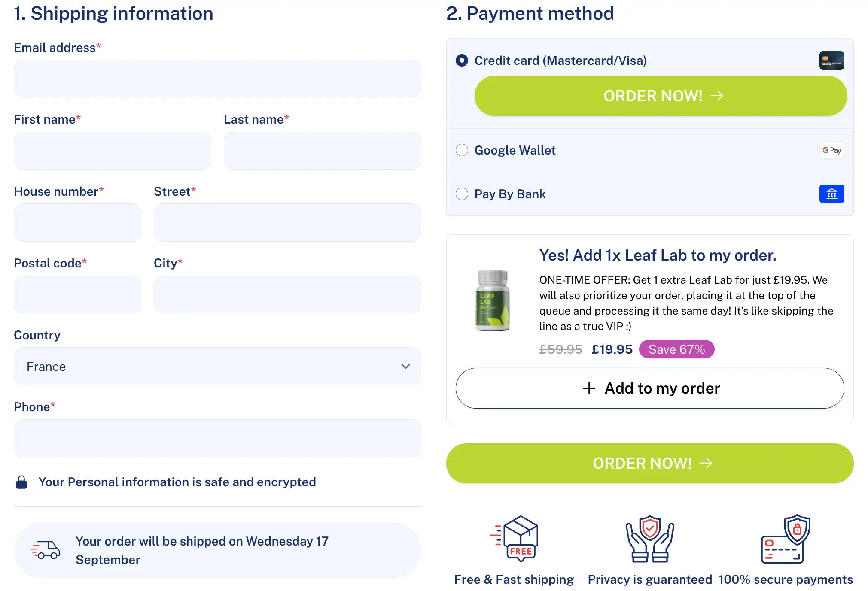Click the Leaf Lab bottle thumbnail

[493, 300]
